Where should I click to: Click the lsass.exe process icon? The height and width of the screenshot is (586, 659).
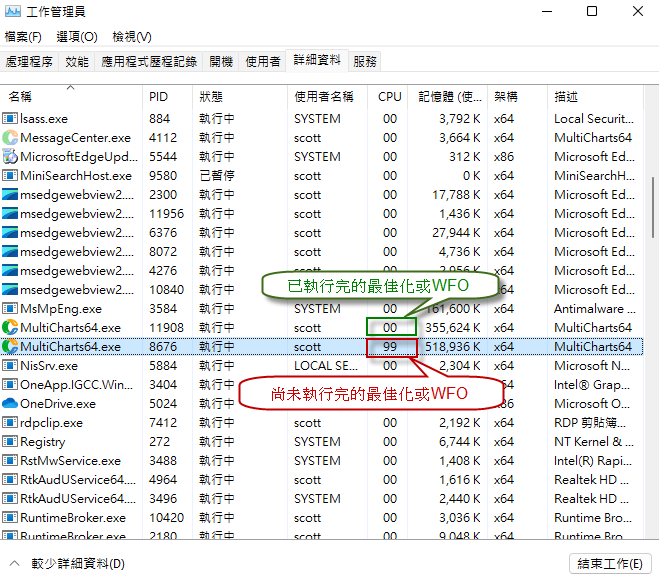pyautogui.click(x=10, y=119)
